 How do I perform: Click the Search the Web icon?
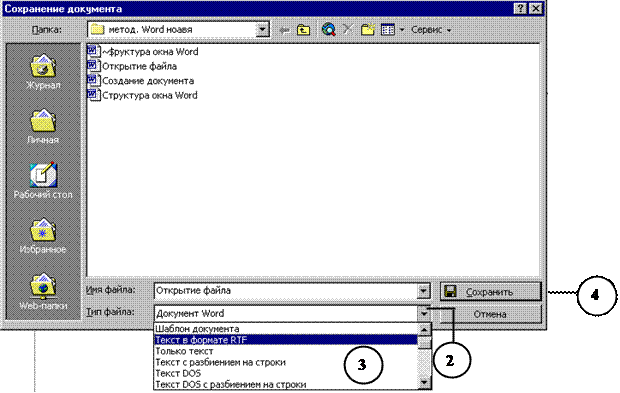[x=329, y=30]
